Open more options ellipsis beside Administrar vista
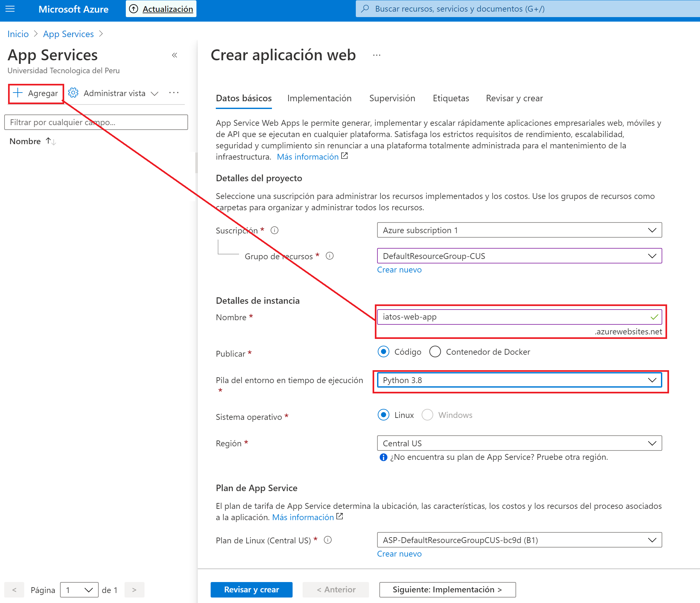 pos(174,93)
